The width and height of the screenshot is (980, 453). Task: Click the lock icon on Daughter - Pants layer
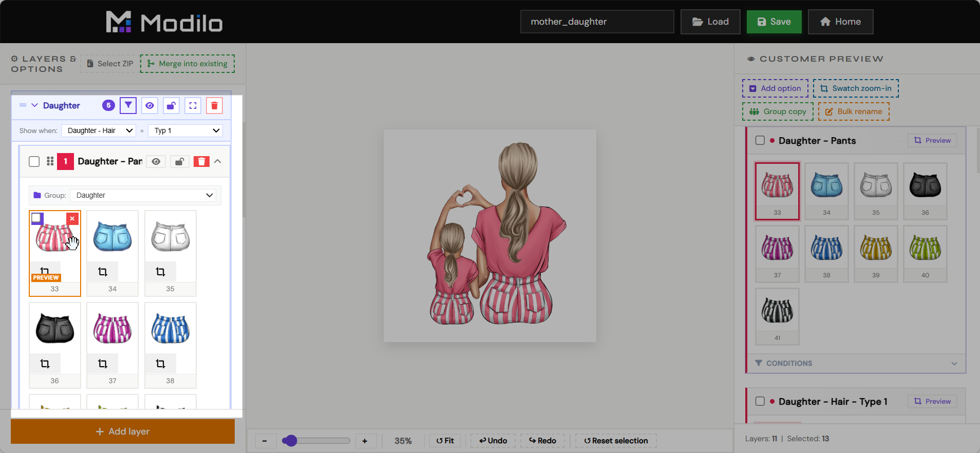pyautogui.click(x=179, y=161)
